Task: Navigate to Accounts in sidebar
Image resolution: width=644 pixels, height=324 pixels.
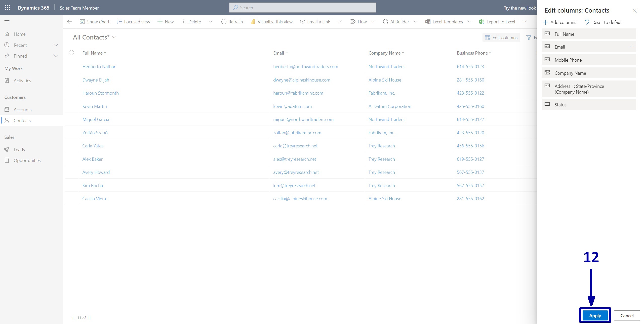Action: click(x=22, y=109)
